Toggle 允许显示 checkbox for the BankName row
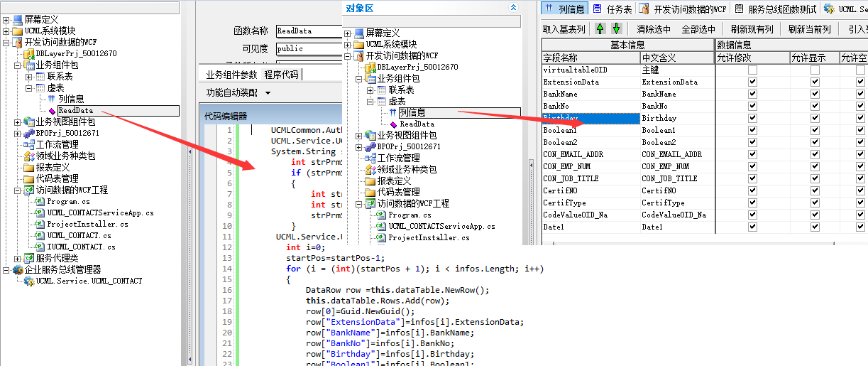The width and height of the screenshot is (868, 366). click(x=815, y=95)
